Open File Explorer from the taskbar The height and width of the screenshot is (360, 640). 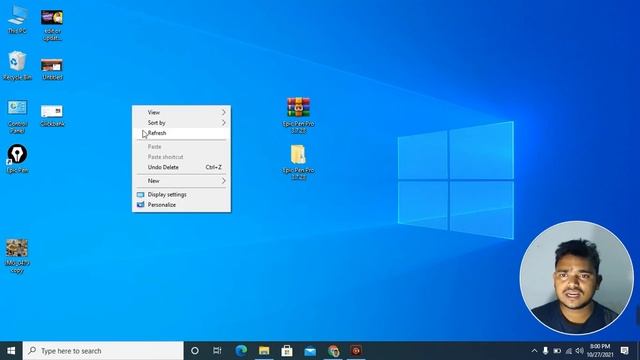click(x=264, y=351)
